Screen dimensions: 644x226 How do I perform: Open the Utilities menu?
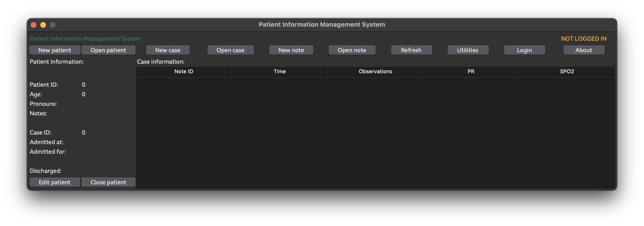click(x=468, y=50)
